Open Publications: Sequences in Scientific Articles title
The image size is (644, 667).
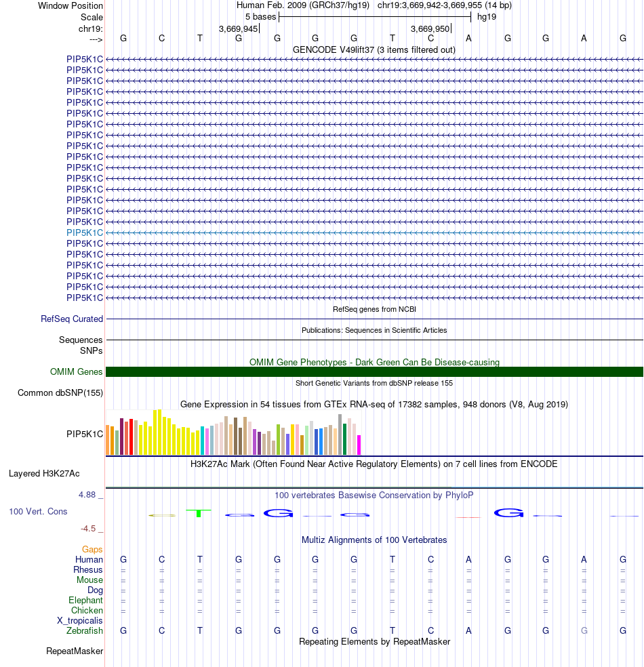374,330
